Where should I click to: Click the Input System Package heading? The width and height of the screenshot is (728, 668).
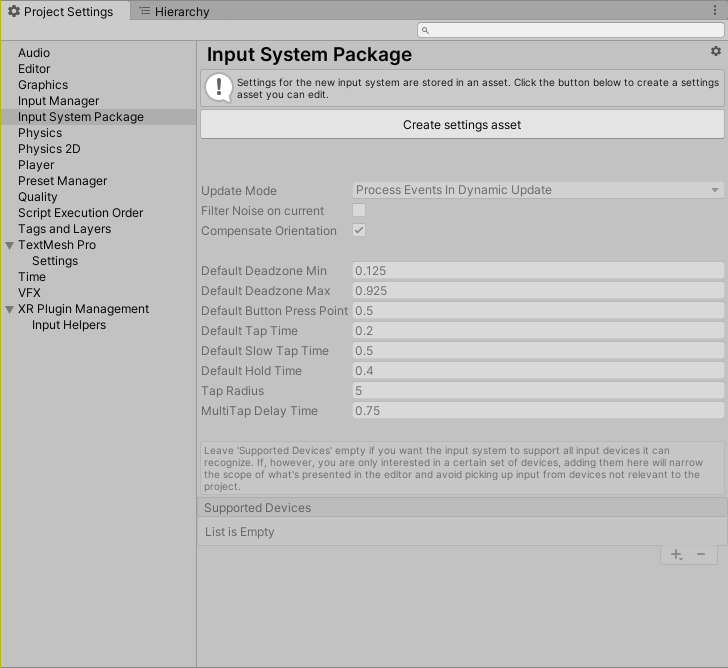(x=309, y=55)
